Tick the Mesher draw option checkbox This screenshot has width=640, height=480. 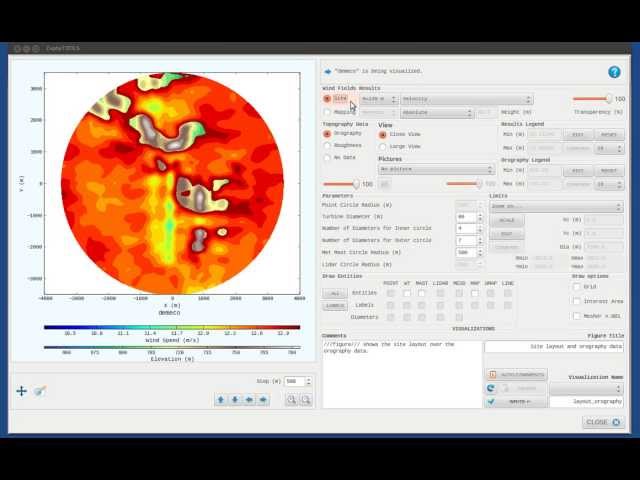pos(576,316)
